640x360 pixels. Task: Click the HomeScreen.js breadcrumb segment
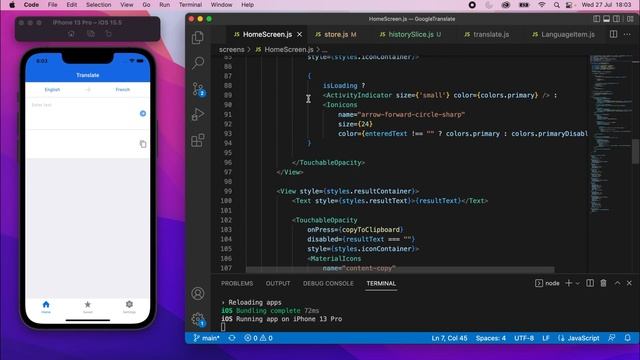click(284, 49)
